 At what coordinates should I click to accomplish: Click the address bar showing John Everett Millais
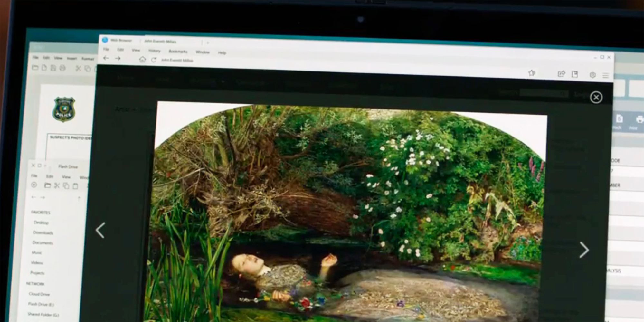coord(177,60)
